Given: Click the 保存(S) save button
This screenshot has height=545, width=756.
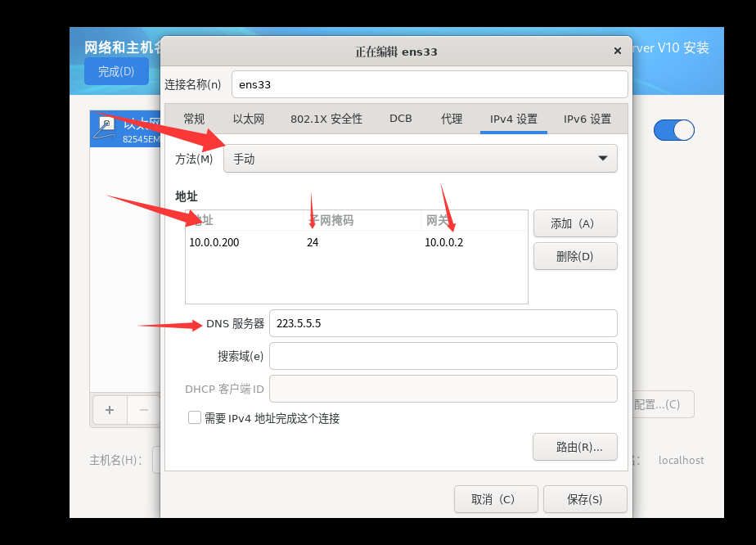Looking at the screenshot, I should point(585,499).
